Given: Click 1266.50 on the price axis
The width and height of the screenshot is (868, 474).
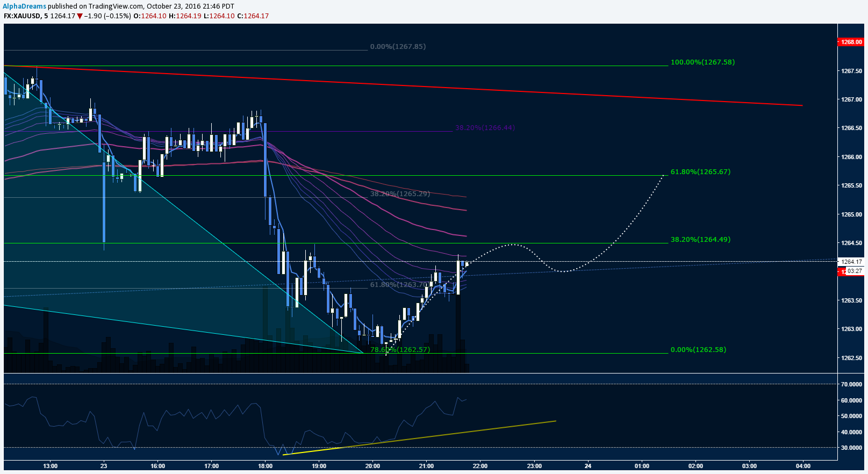Looking at the screenshot, I should (x=851, y=128).
